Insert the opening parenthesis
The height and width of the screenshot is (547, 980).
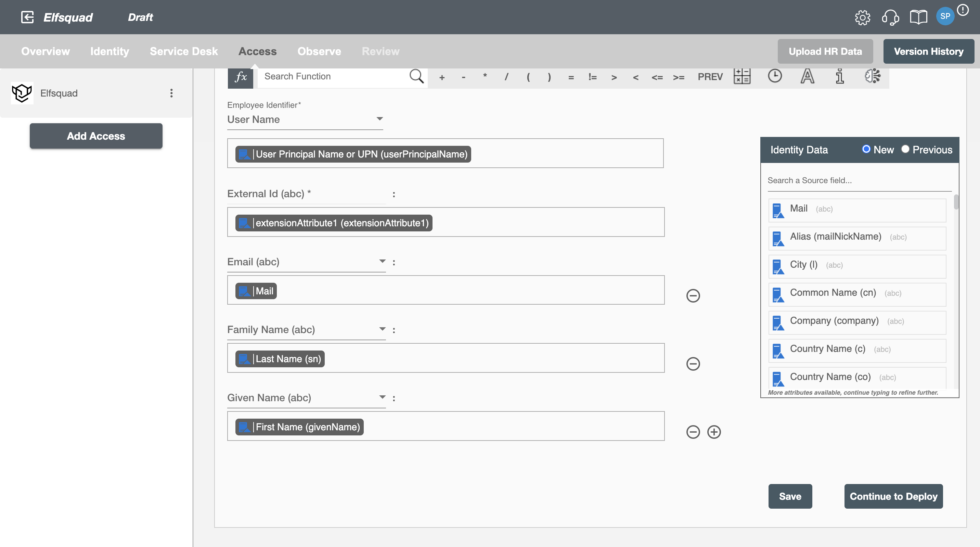(528, 77)
